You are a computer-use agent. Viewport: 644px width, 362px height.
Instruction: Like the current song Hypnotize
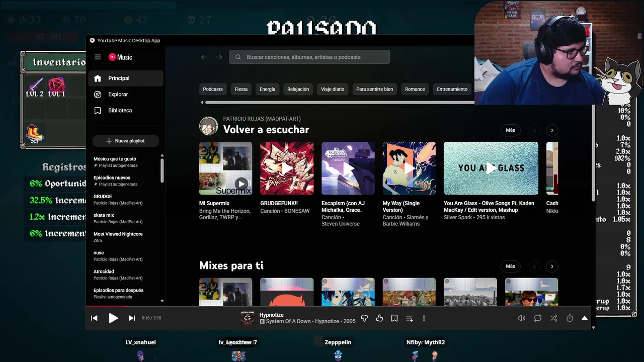tap(379, 318)
